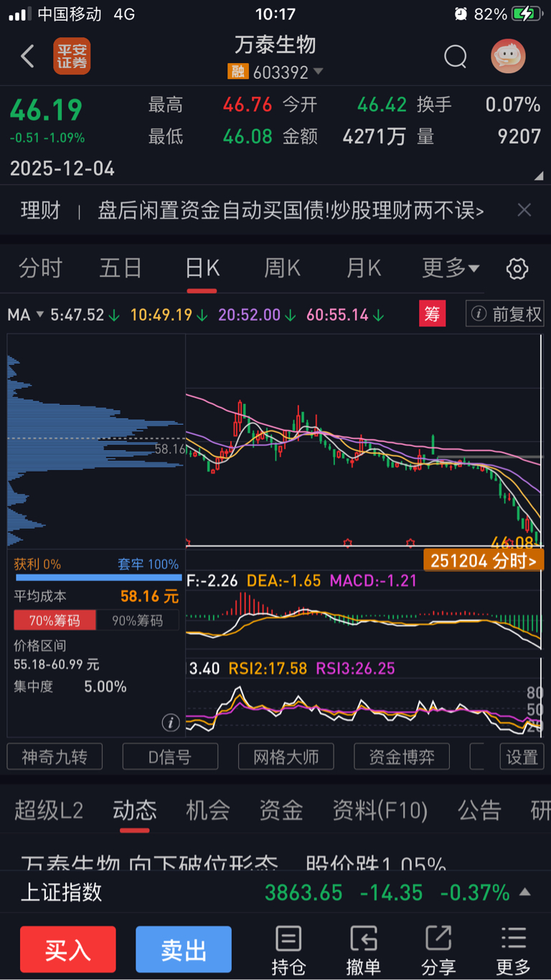Open the 资金博弈 indicator button
Viewport: 551px width, 980px height.
click(402, 757)
